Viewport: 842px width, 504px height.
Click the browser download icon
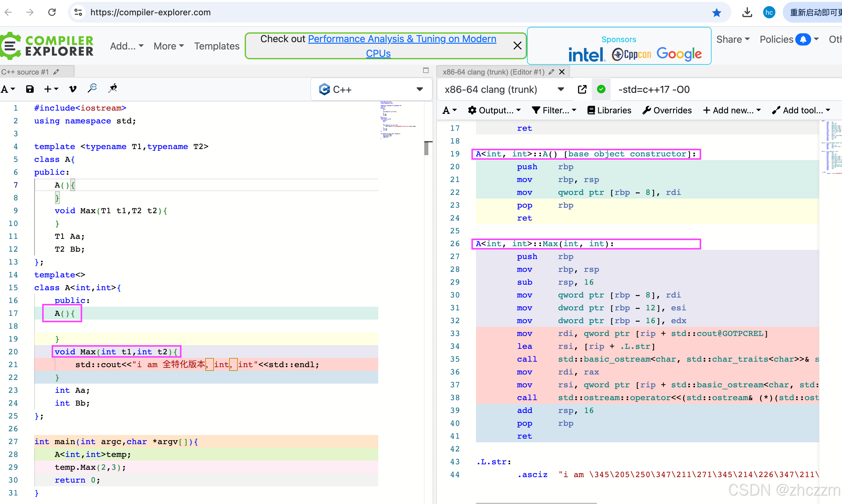(747, 13)
